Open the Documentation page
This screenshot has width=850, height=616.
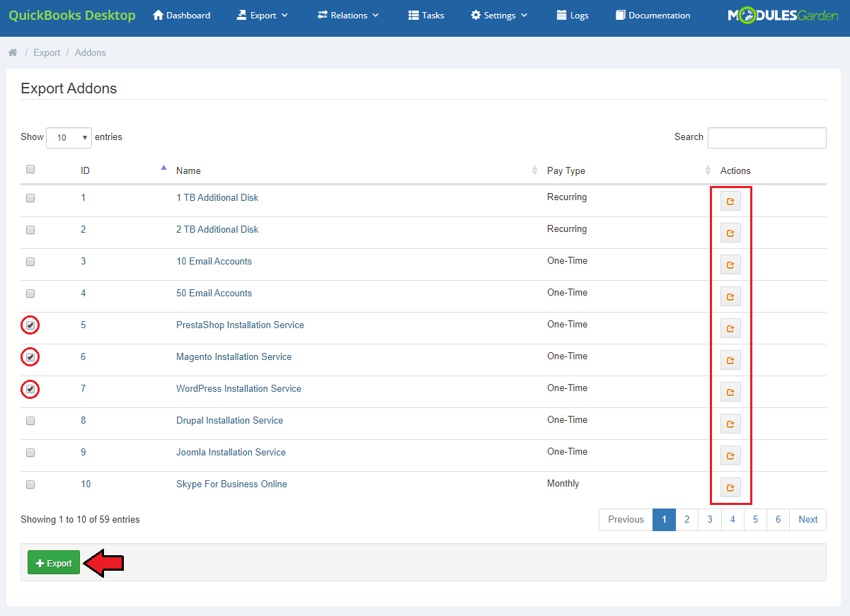click(653, 15)
